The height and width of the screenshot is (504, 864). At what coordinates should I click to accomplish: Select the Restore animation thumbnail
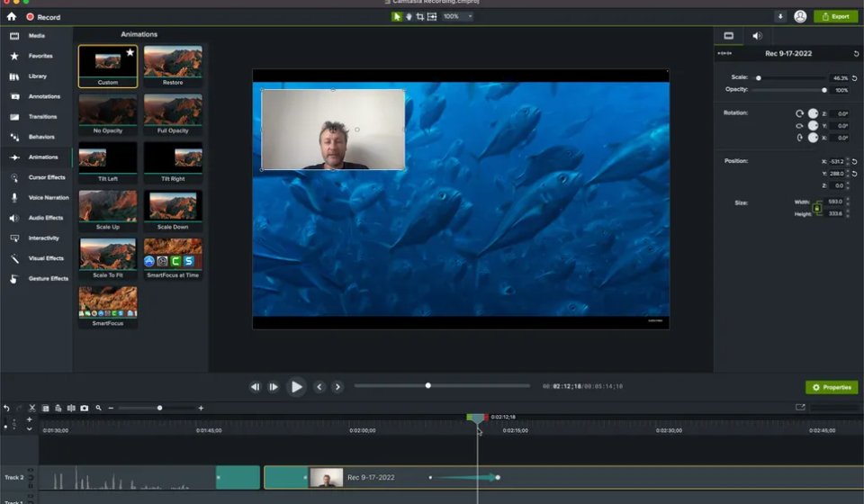pyautogui.click(x=173, y=66)
